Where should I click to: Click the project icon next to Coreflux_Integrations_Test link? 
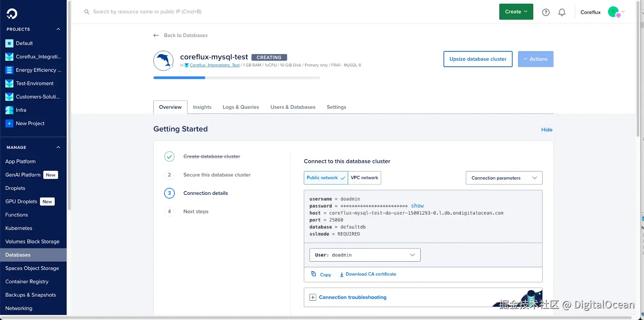(x=186, y=65)
